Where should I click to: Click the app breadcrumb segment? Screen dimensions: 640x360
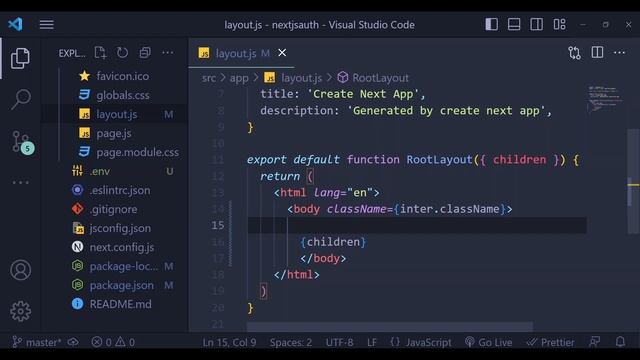239,78
